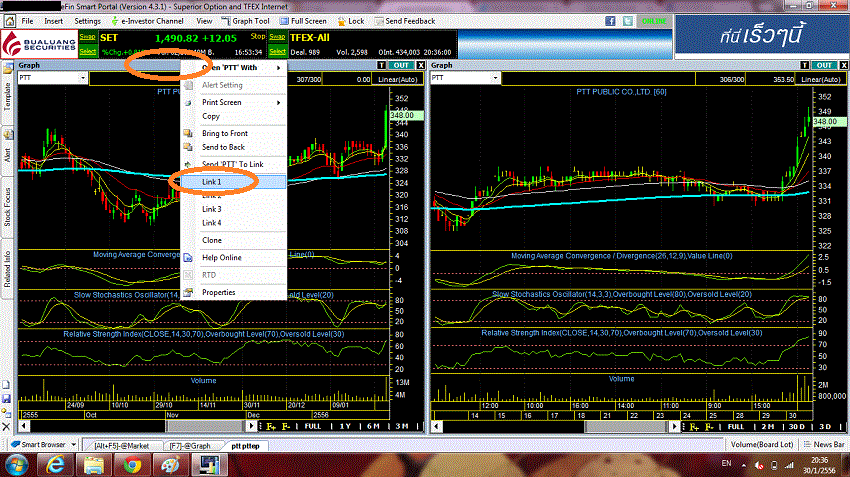Select Link 4 in context menu
Viewport: 850px width, 477px height.
pos(234,223)
